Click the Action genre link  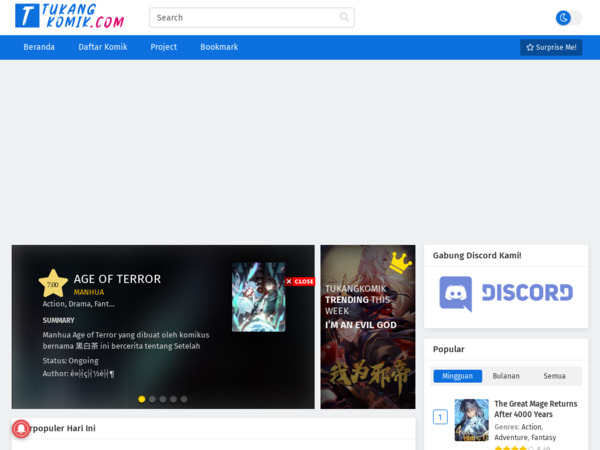click(x=531, y=427)
